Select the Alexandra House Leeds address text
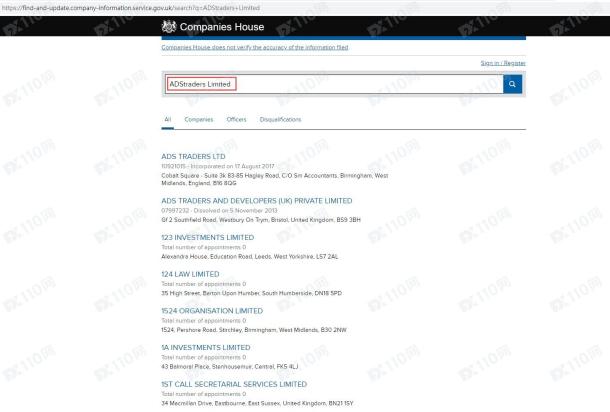The height and width of the screenshot is (412, 610). click(x=250, y=257)
